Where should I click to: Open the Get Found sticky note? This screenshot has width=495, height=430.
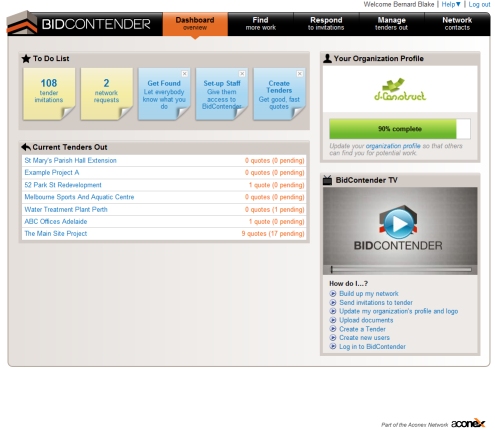coord(164,94)
